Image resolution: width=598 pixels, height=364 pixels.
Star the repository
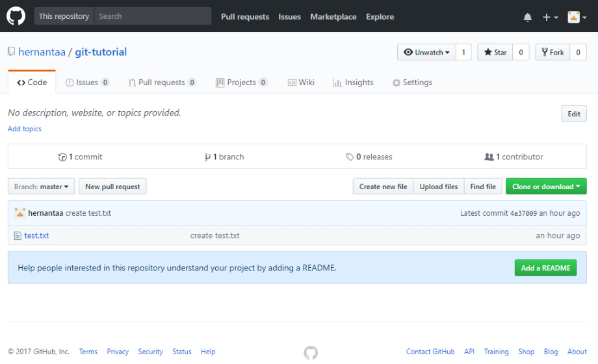(x=495, y=52)
